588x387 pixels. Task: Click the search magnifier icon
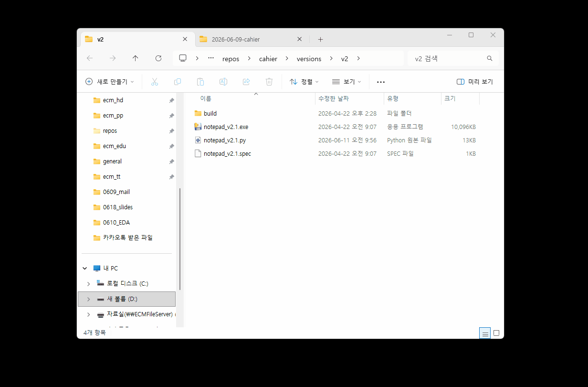tap(490, 58)
